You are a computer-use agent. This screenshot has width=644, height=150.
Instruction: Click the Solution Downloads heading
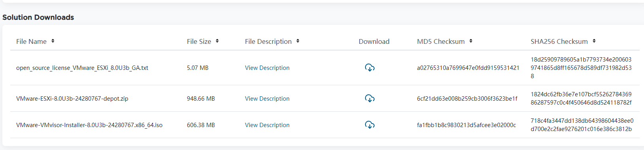(x=38, y=17)
